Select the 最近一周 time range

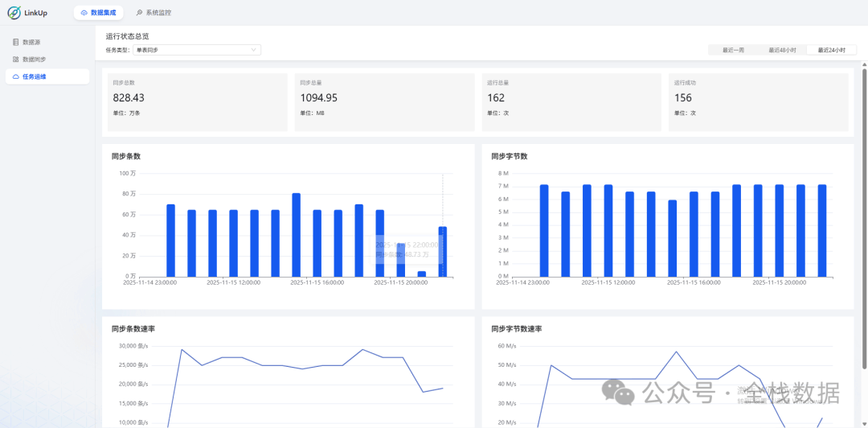click(x=733, y=50)
